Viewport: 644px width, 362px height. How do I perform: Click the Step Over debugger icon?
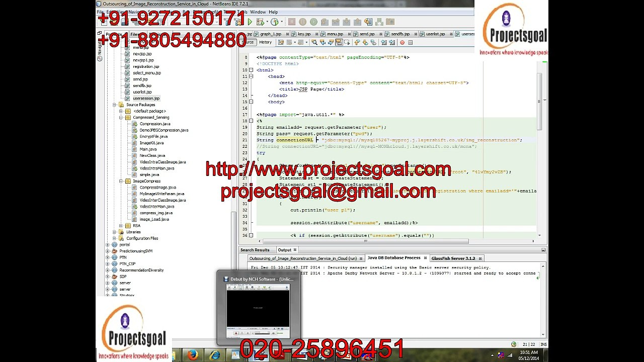pyautogui.click(x=325, y=22)
